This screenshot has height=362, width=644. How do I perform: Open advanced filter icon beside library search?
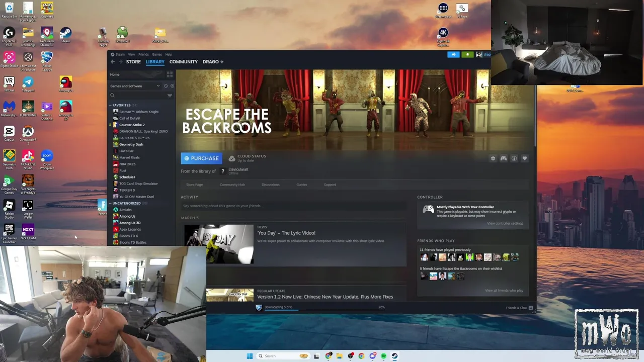[x=170, y=96]
